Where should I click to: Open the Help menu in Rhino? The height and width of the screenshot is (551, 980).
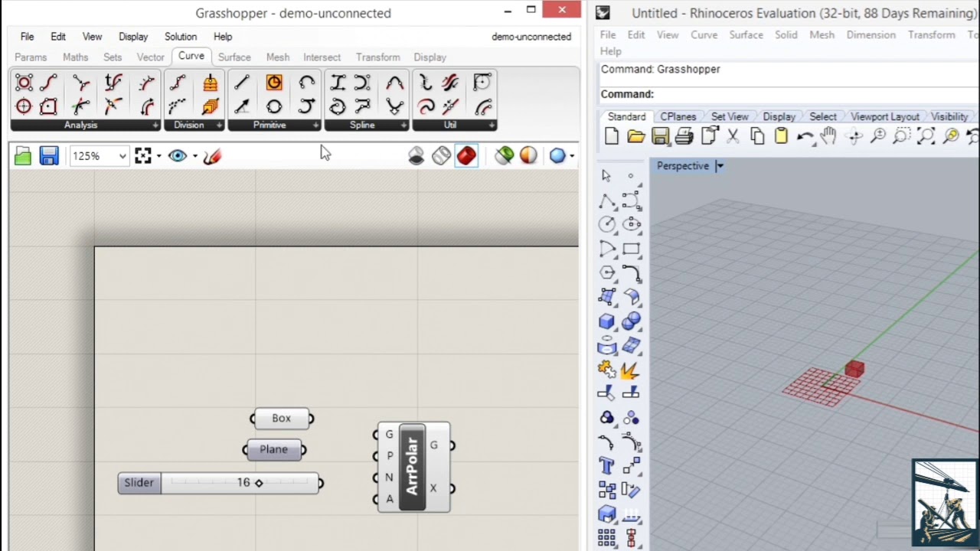click(x=611, y=51)
